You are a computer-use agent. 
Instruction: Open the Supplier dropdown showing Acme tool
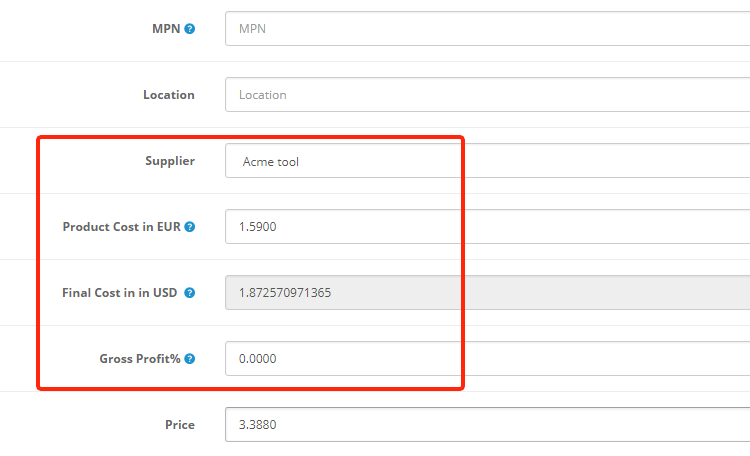[487, 161]
